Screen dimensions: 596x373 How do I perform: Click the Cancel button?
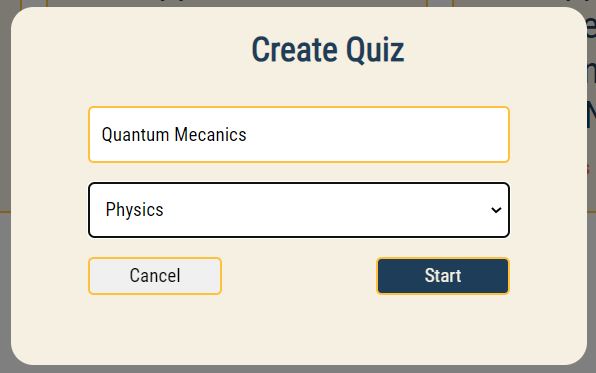click(155, 276)
